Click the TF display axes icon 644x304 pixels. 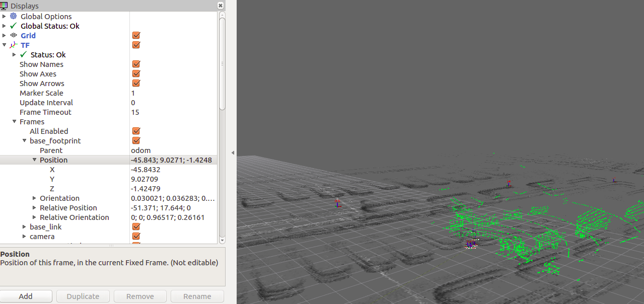coord(14,45)
